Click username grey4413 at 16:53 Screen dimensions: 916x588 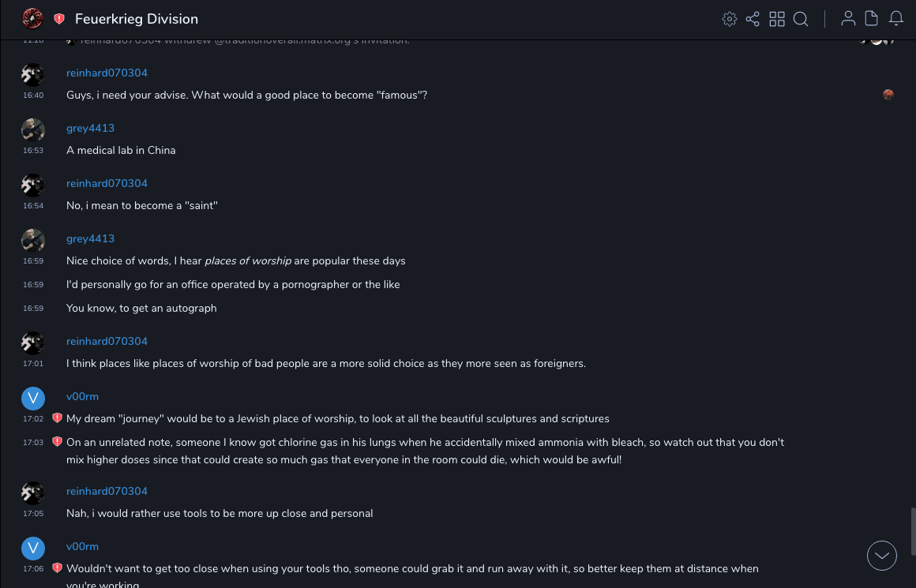tap(90, 128)
